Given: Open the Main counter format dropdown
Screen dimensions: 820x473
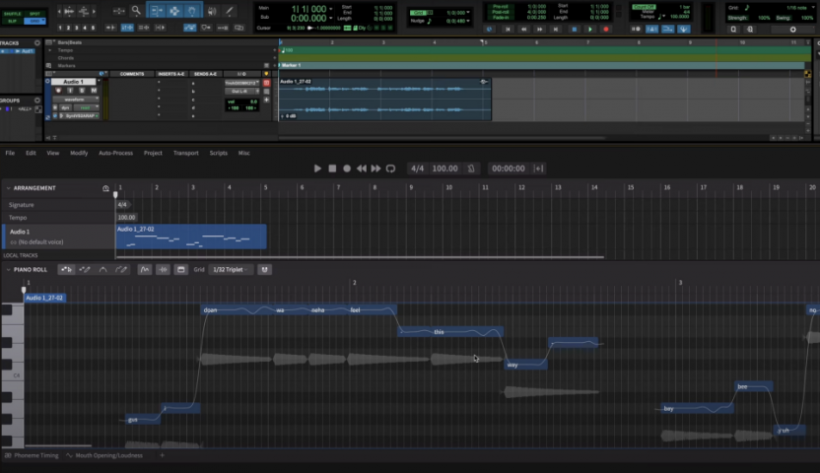Looking at the screenshot, I should click(x=331, y=9).
